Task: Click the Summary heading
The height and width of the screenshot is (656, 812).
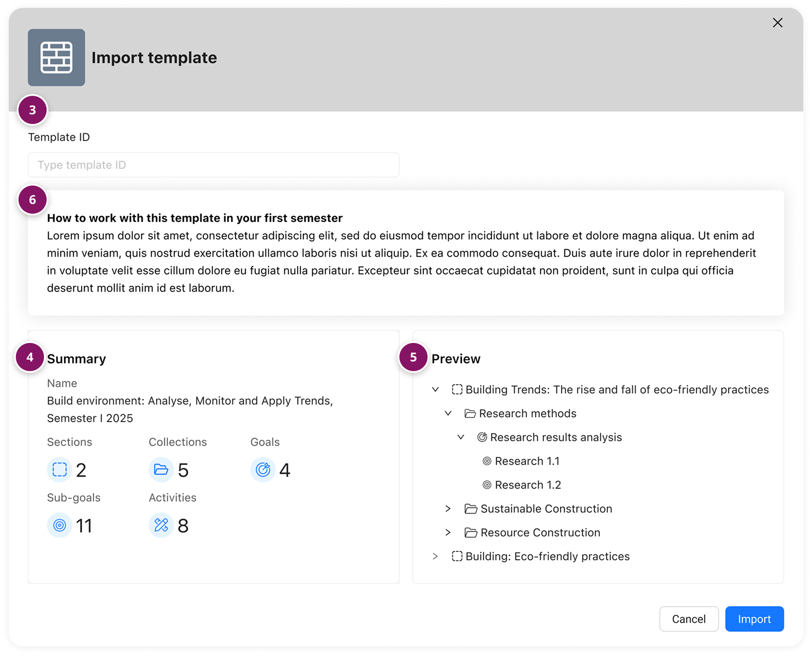Action: (x=77, y=359)
